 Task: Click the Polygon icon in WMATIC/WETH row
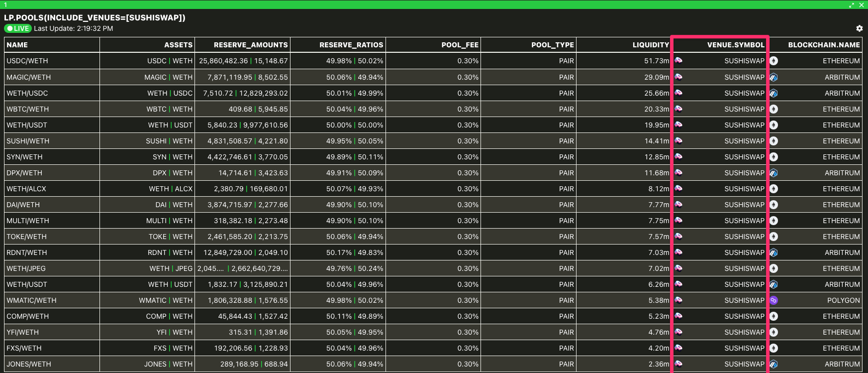pos(773,300)
